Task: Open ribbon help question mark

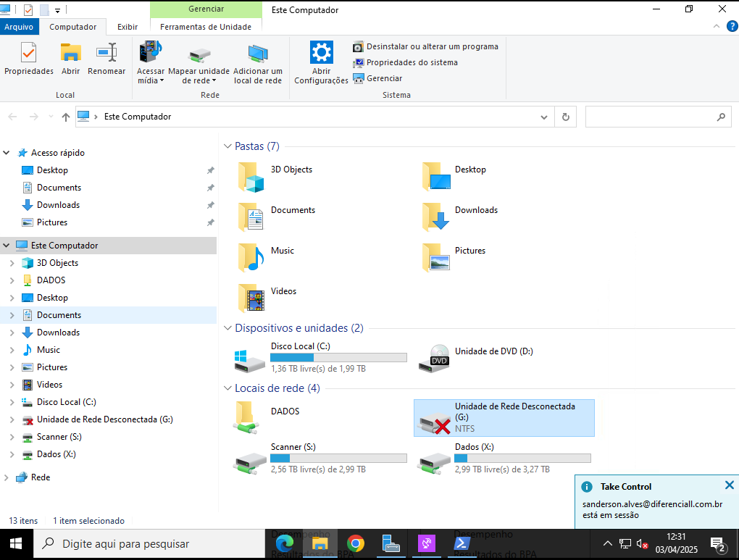Action: [732, 26]
